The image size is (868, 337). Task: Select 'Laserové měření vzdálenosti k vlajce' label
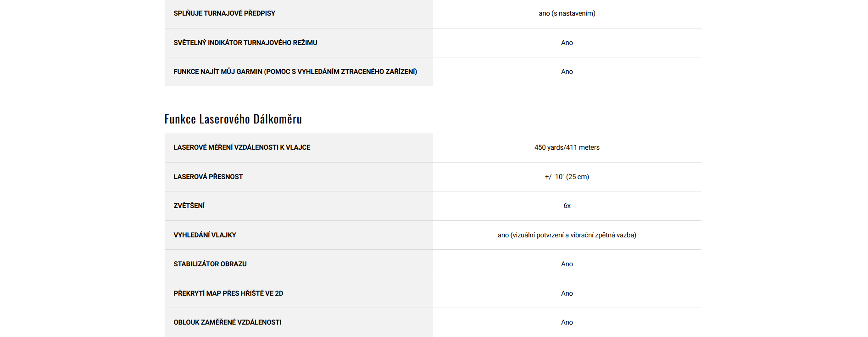pos(242,147)
